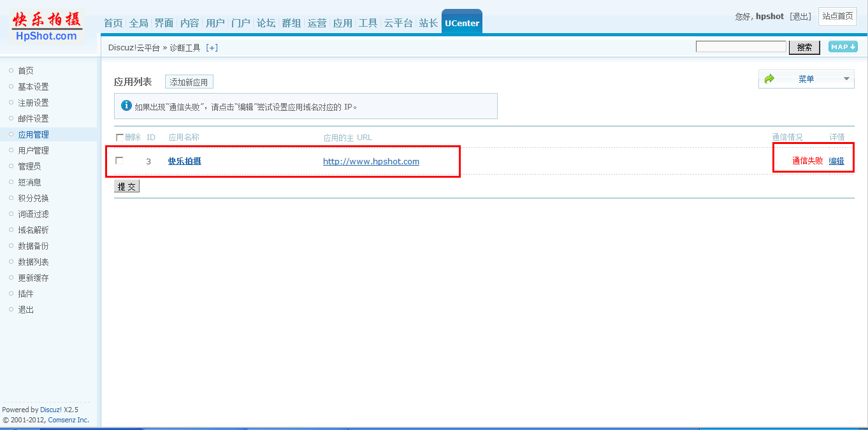This screenshot has width=868, height=430.
Task: Open 插件 in the sidebar
Action: [25, 294]
